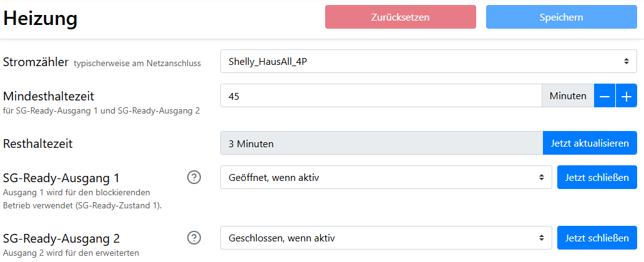The width and height of the screenshot is (644, 262).
Task: Click the Minuten unit label
Action: click(567, 96)
